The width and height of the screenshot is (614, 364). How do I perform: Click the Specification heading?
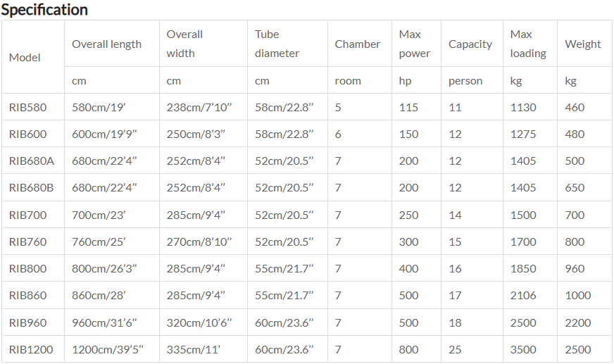pyautogui.click(x=44, y=10)
